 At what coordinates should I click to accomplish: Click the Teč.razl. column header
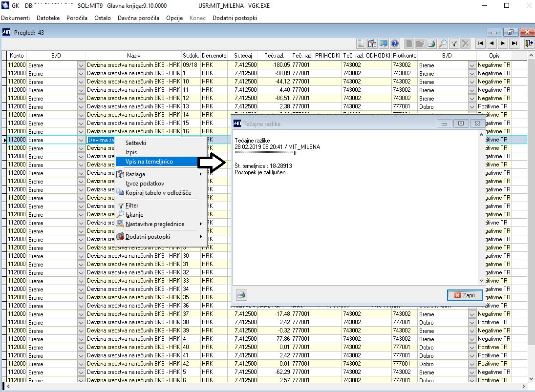pos(275,56)
